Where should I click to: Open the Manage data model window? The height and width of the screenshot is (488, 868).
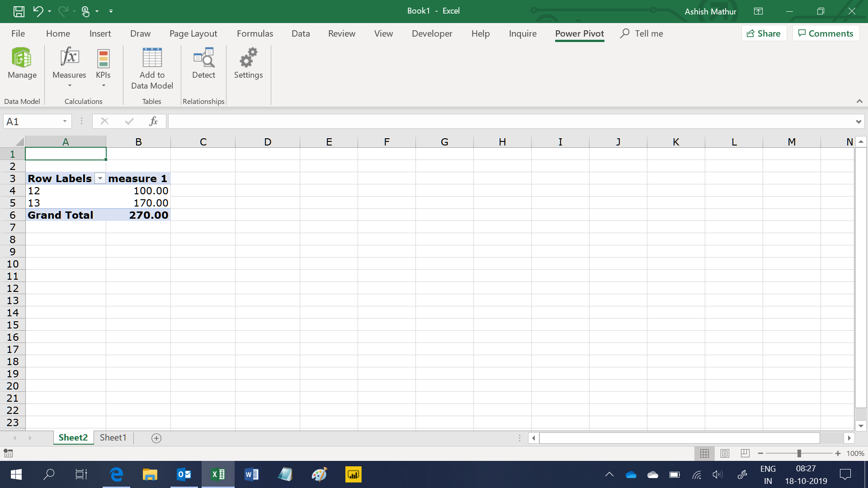pyautogui.click(x=22, y=63)
